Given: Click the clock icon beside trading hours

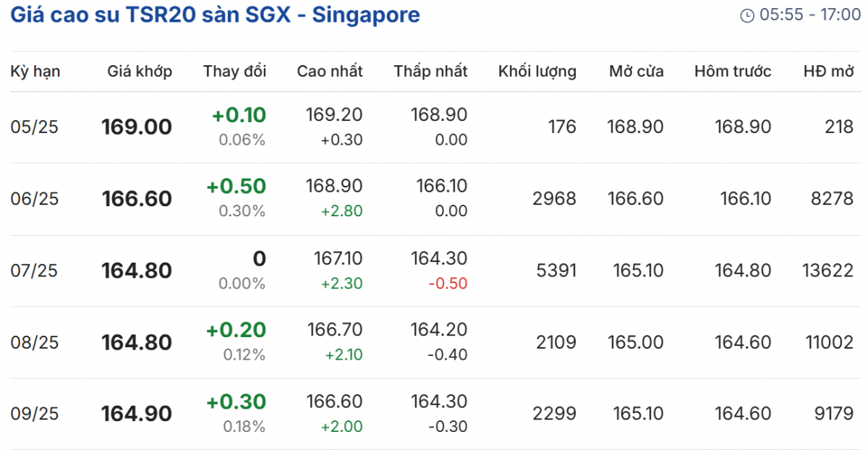Looking at the screenshot, I should point(747,15).
